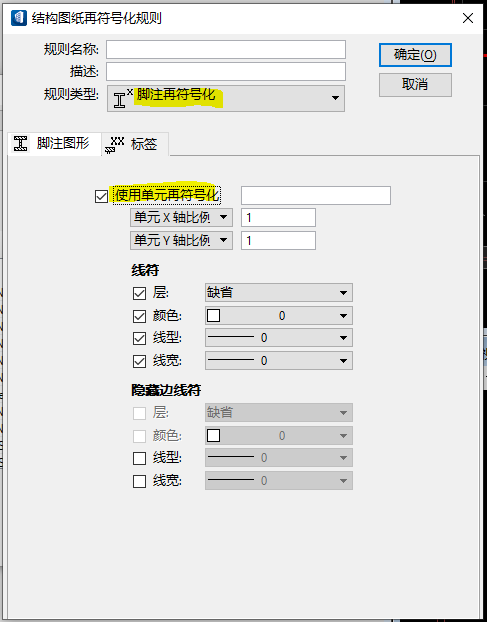
Task: Click the 标签 tab label icon
Action: 115,144
